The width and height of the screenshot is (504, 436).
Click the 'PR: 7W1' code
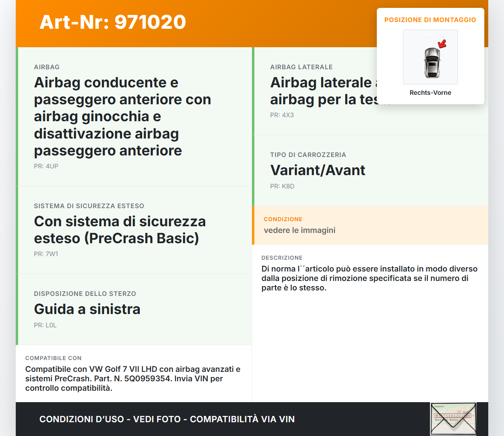[46, 254]
